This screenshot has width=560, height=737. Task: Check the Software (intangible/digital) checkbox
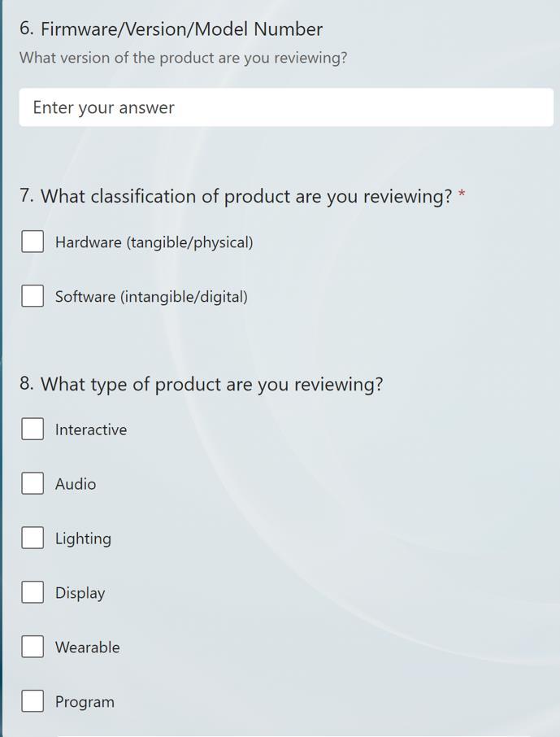pyautogui.click(x=33, y=295)
